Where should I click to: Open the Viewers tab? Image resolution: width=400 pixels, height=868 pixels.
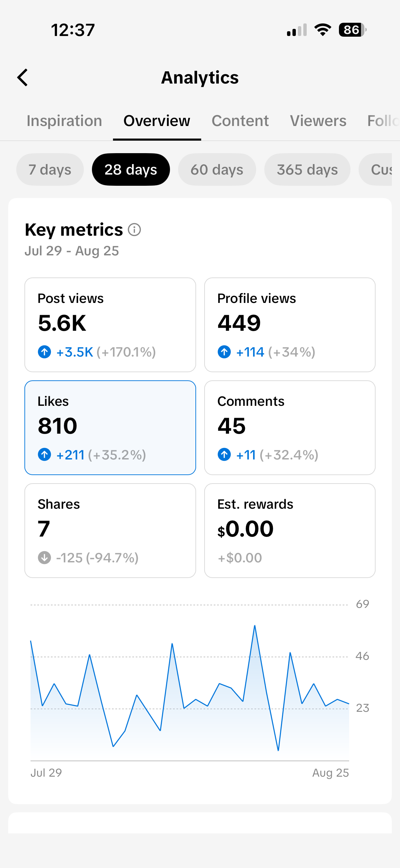318,121
